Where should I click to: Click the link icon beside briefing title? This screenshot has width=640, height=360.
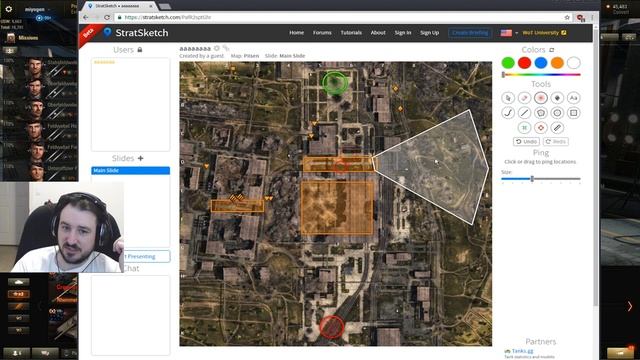click(x=226, y=48)
